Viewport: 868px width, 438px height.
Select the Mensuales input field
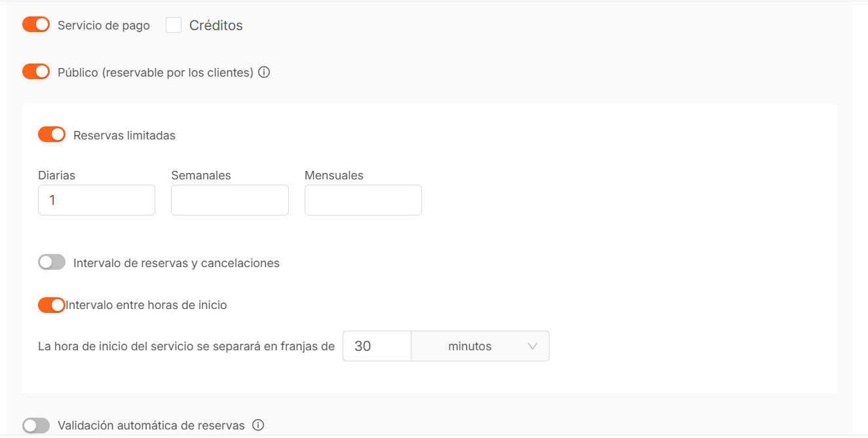coord(363,200)
